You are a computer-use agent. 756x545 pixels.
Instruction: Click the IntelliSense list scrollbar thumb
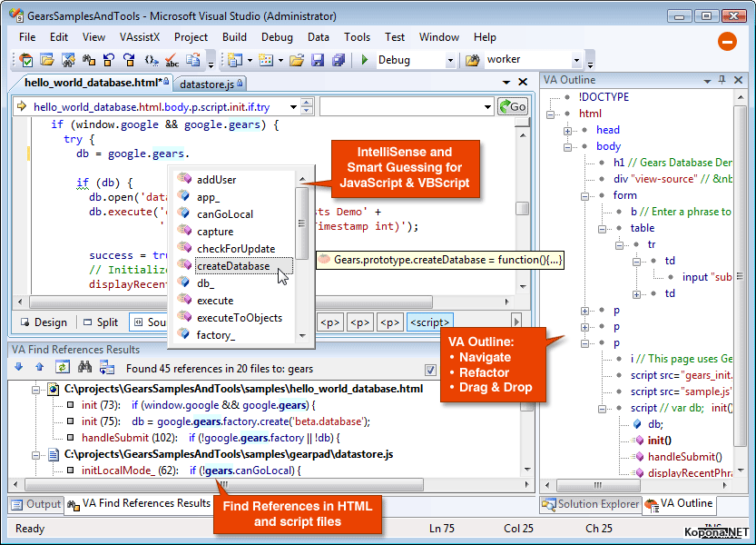click(x=302, y=223)
